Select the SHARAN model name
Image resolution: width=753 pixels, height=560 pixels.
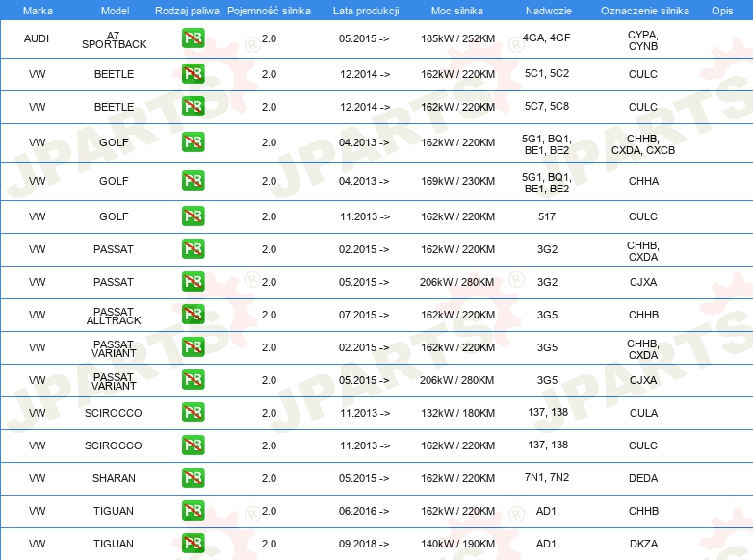coord(114,478)
